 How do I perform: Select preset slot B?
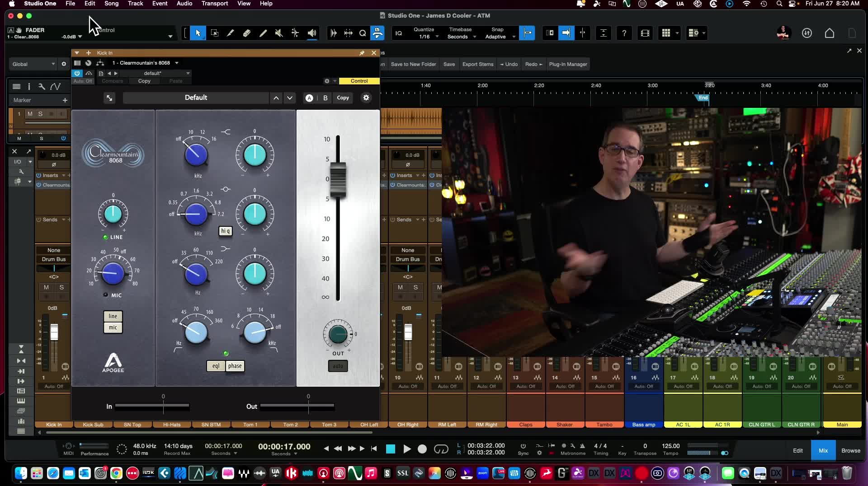click(325, 98)
